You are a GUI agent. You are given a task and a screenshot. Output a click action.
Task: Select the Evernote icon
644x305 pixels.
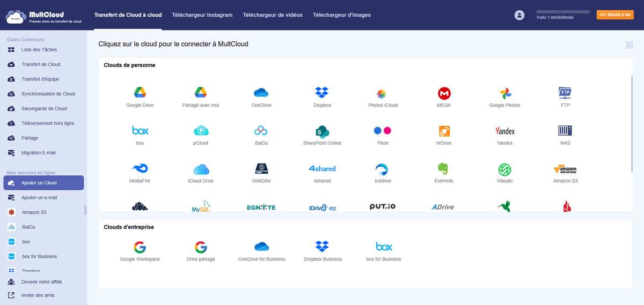(x=443, y=169)
